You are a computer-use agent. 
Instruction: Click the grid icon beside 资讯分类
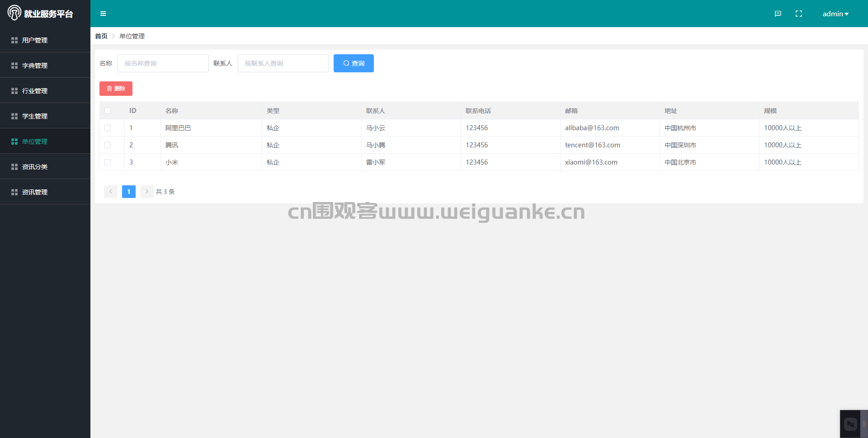tap(14, 167)
